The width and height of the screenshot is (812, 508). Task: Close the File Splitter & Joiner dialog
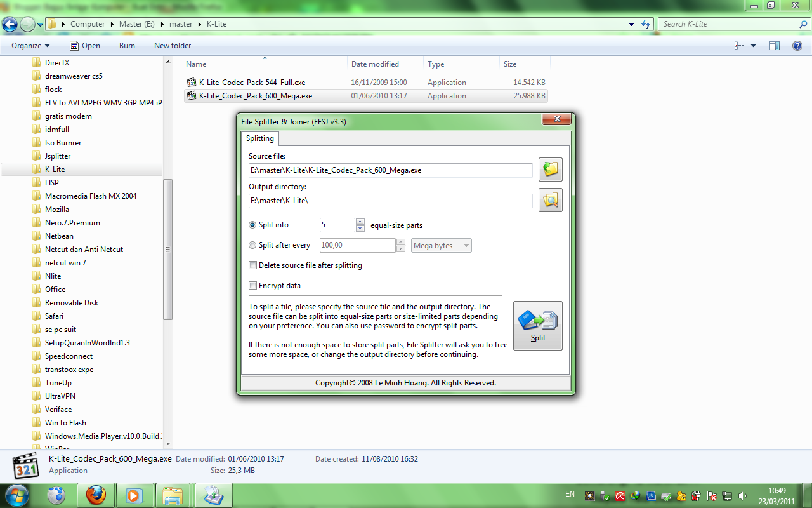point(556,119)
